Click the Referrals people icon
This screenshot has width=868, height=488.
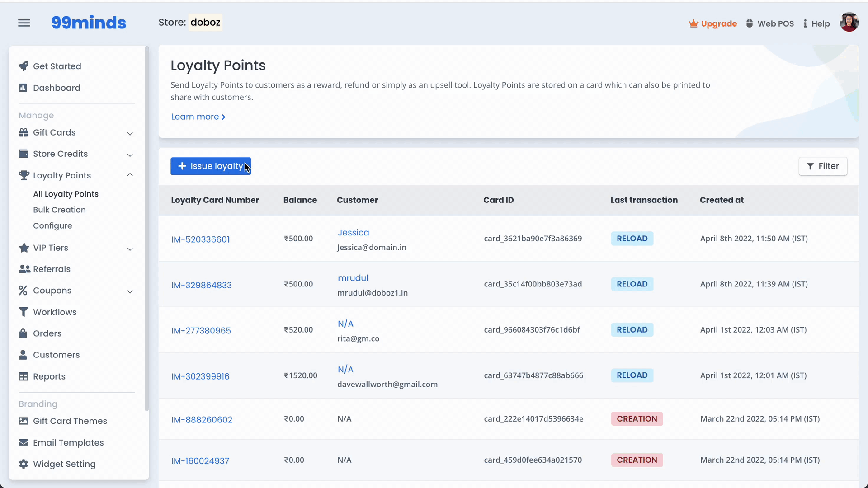[24, 269]
